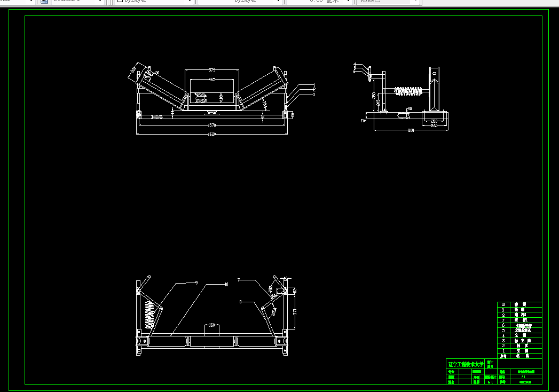Select the 1570 dimension text

(212, 125)
